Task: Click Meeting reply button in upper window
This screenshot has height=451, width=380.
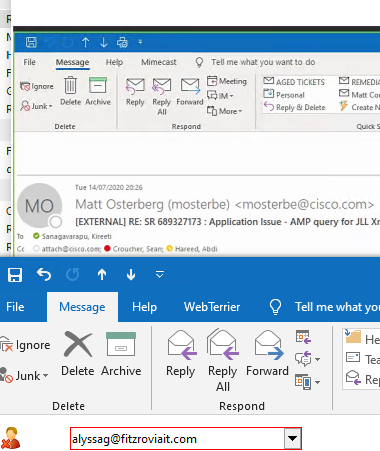Action: point(227,81)
